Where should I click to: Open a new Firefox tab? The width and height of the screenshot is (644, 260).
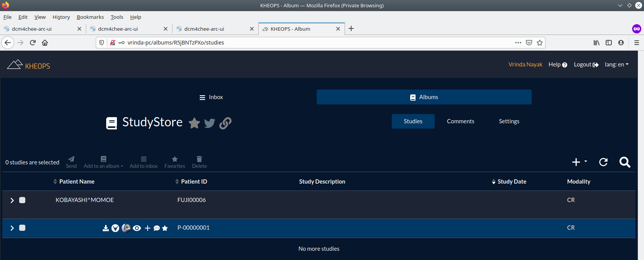[351, 28]
